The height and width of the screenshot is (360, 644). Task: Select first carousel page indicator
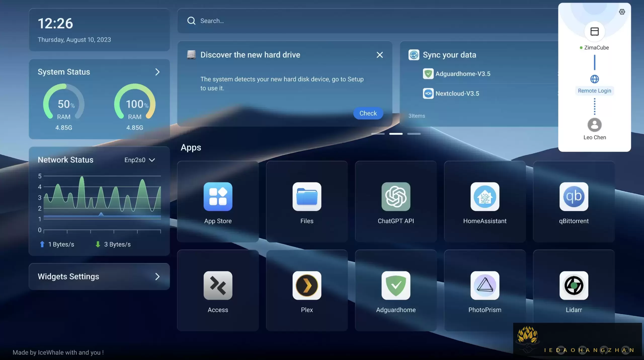378,134
